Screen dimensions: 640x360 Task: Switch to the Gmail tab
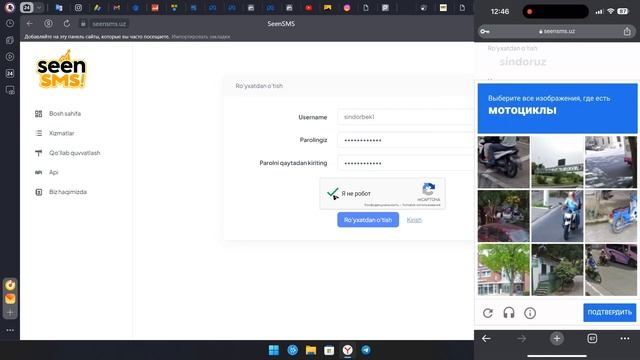(117, 8)
